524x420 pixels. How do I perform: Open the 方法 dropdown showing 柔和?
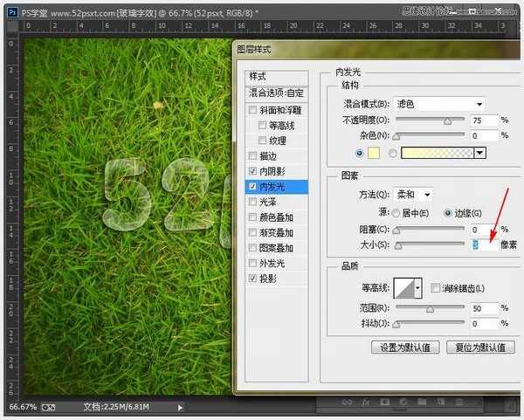tap(417, 194)
